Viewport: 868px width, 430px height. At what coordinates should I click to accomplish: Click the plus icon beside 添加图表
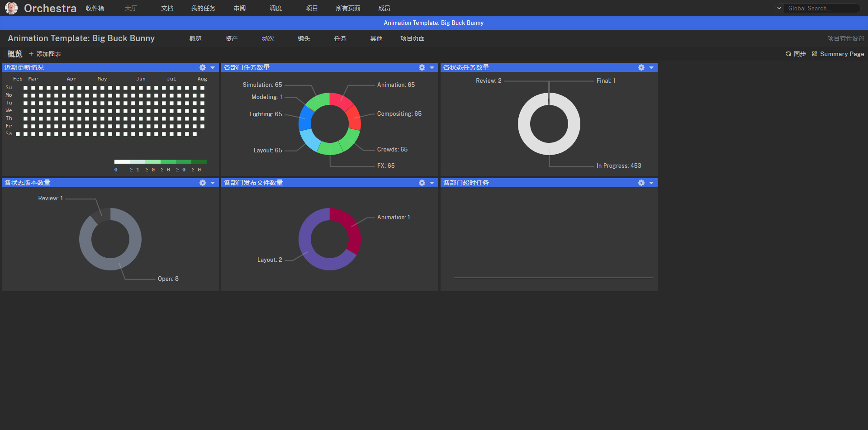[x=31, y=54]
